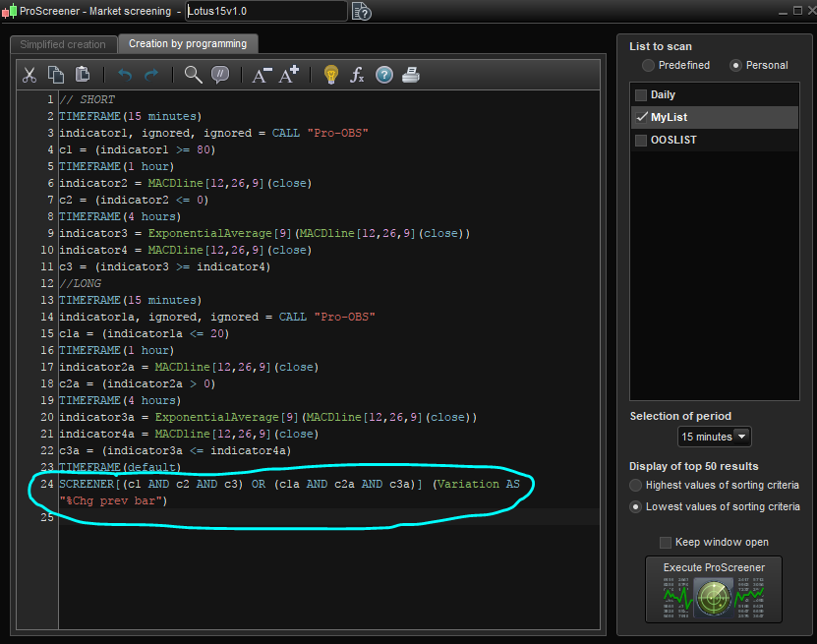Viewport: 817px width, 644px height.
Task: Open the fx function insert tool
Action: tap(358, 75)
